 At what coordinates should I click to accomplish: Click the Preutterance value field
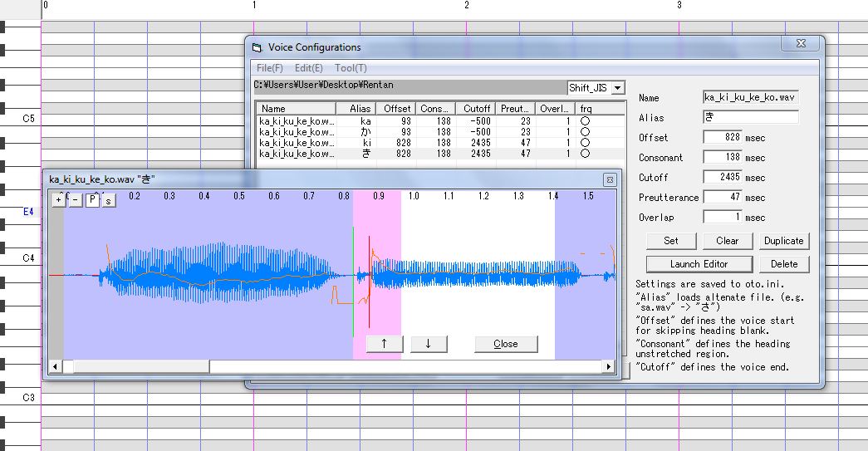click(722, 197)
